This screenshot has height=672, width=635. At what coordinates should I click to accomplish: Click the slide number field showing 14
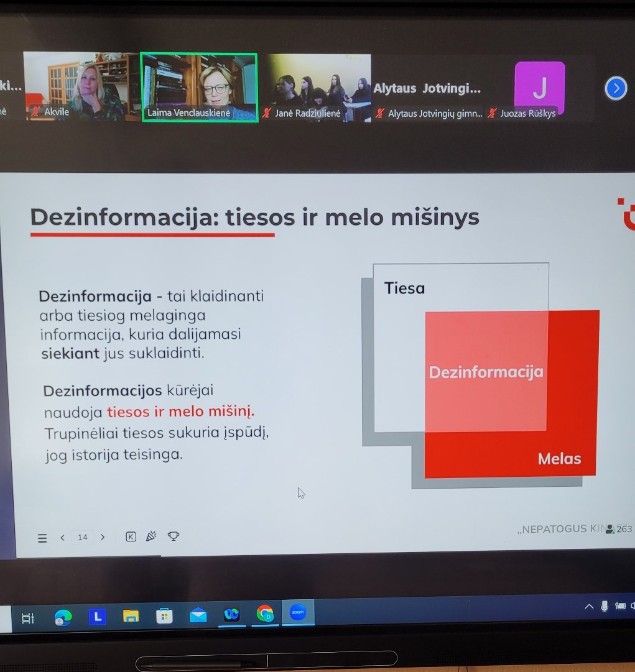83,537
